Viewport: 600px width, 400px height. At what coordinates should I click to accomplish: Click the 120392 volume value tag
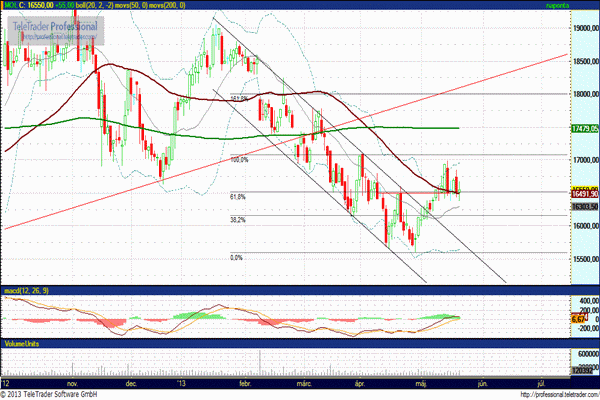582,371
